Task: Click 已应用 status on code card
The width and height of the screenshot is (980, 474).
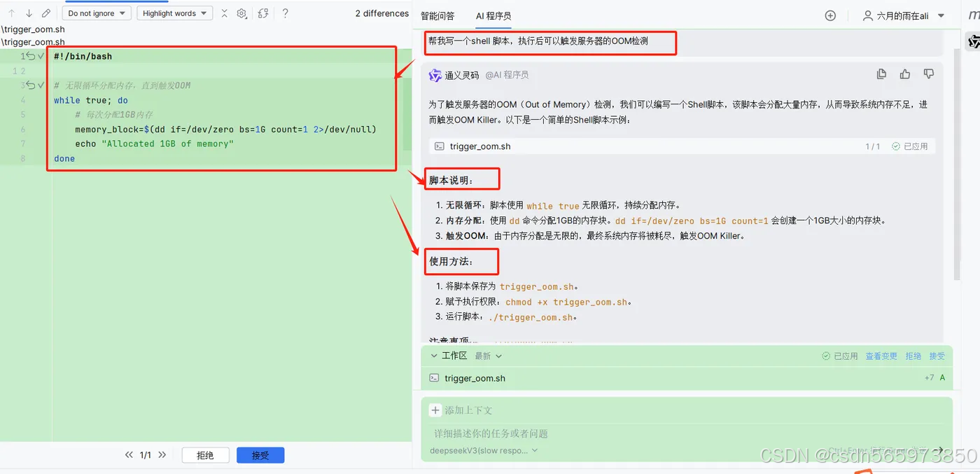Action: pyautogui.click(x=909, y=146)
